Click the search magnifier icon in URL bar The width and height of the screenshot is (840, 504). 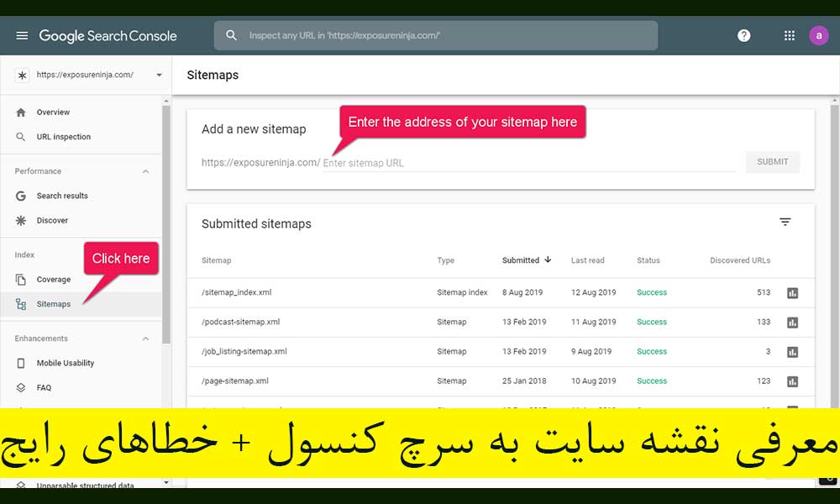pos(231,35)
